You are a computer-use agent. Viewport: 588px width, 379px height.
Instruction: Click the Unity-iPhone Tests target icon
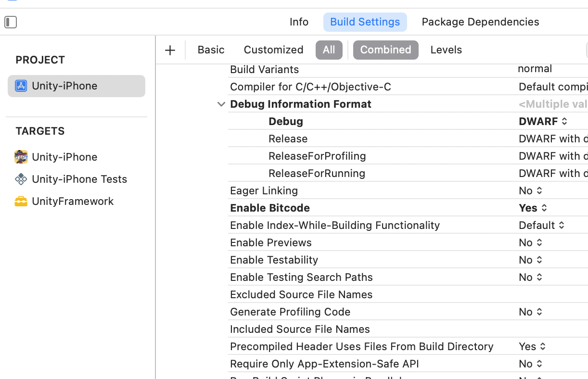21,179
